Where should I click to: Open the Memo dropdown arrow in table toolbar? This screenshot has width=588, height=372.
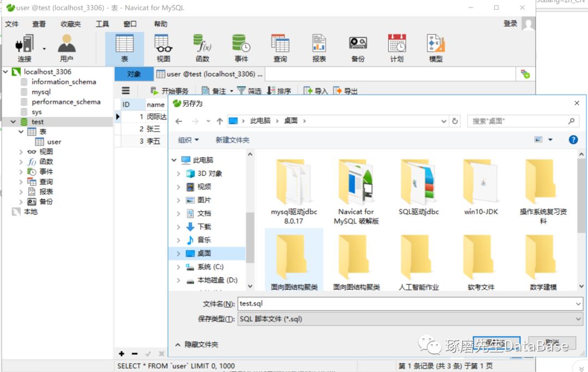(231, 91)
